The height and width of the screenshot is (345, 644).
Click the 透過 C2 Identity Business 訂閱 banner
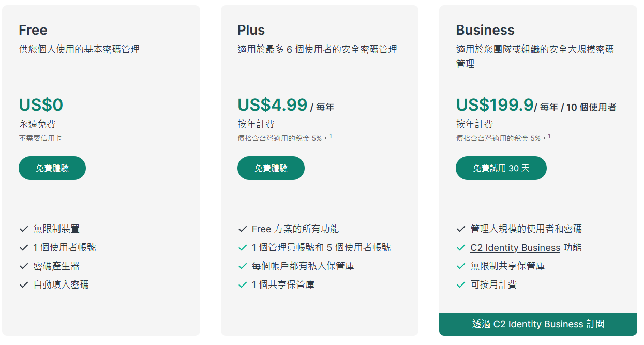coord(538,324)
